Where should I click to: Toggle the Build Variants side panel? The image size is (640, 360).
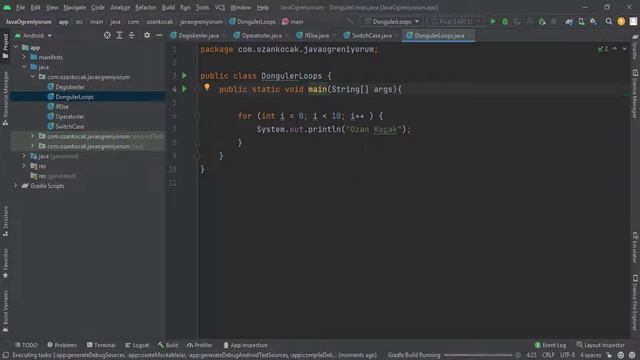5,311
